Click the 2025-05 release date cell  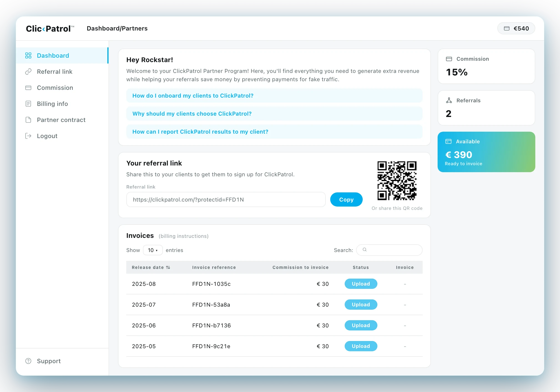tap(144, 346)
